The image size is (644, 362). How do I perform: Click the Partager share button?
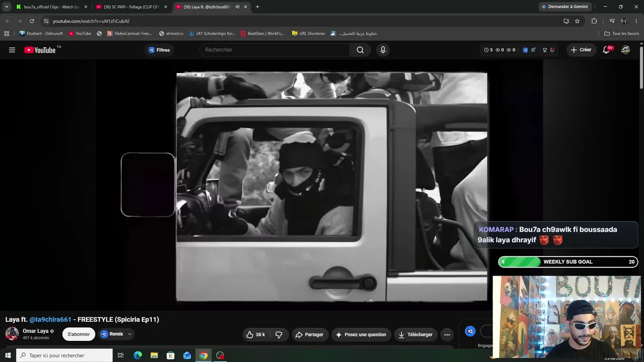309,334
